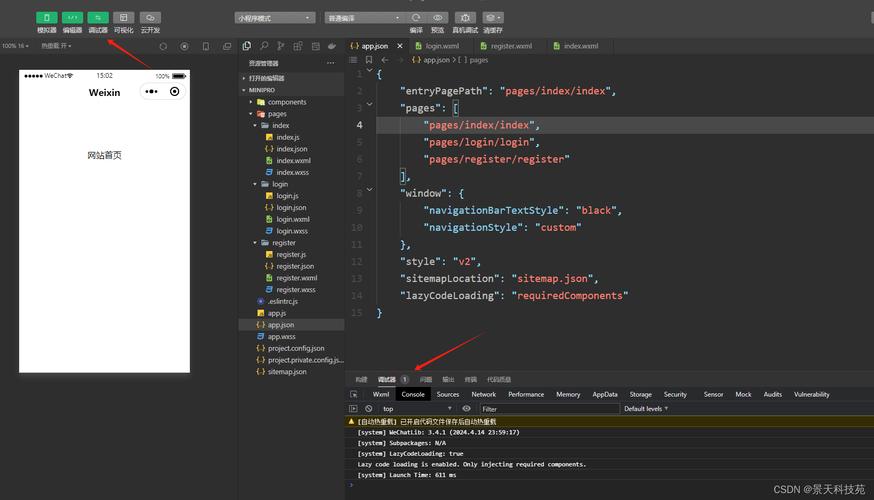Screen dimensions: 874x500
Task: Open the mini program mode dropdown
Action: point(274,18)
